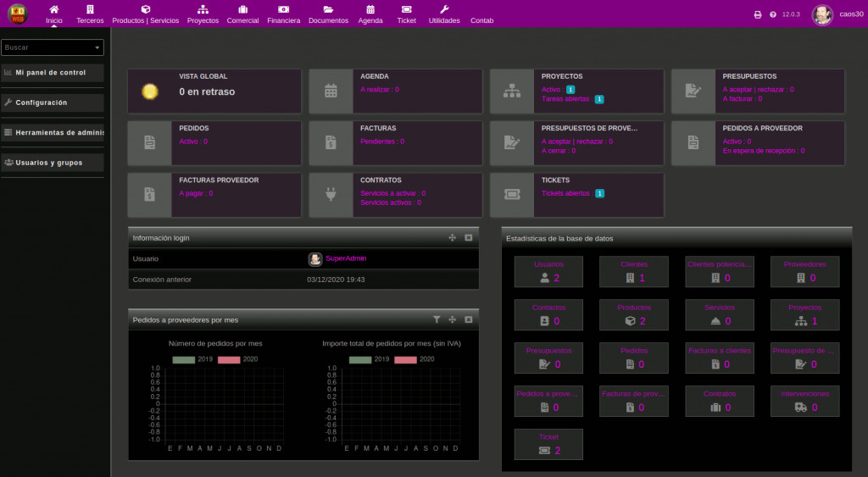Click 2020 pink swatch in Importe total chart
Viewport: 868px width, 477px height.
[x=405, y=359]
